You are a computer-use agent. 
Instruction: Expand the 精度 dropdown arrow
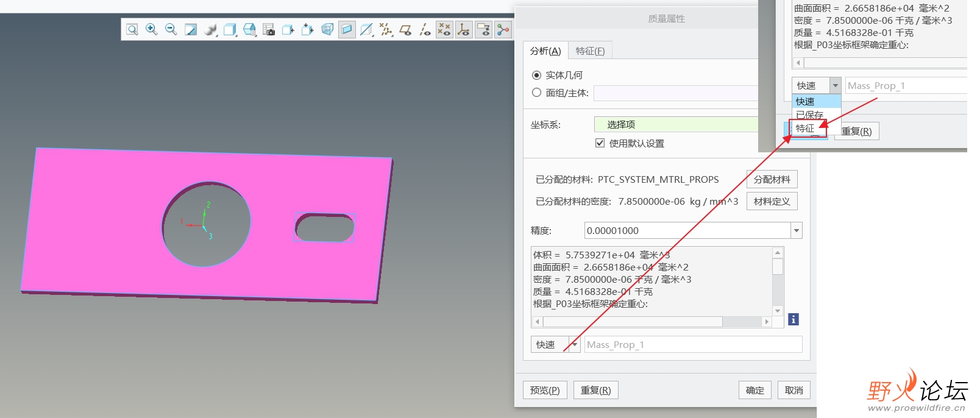point(797,230)
